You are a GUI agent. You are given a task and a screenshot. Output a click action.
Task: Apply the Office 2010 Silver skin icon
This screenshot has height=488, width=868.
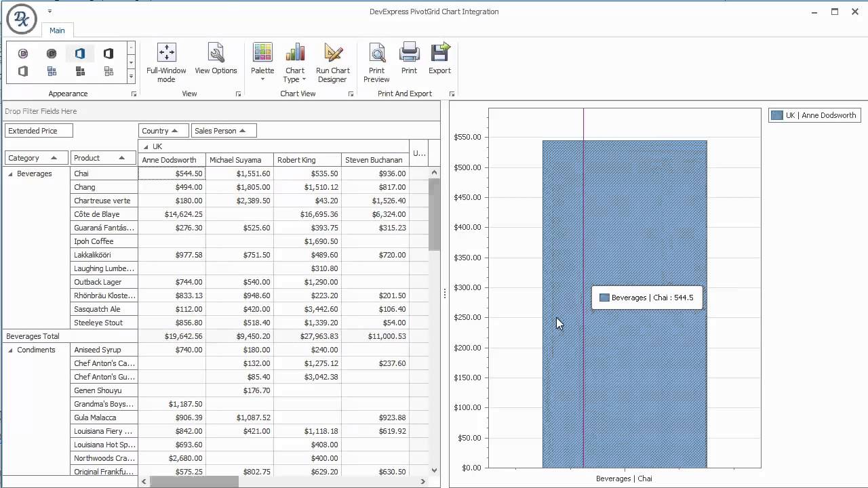pos(108,71)
